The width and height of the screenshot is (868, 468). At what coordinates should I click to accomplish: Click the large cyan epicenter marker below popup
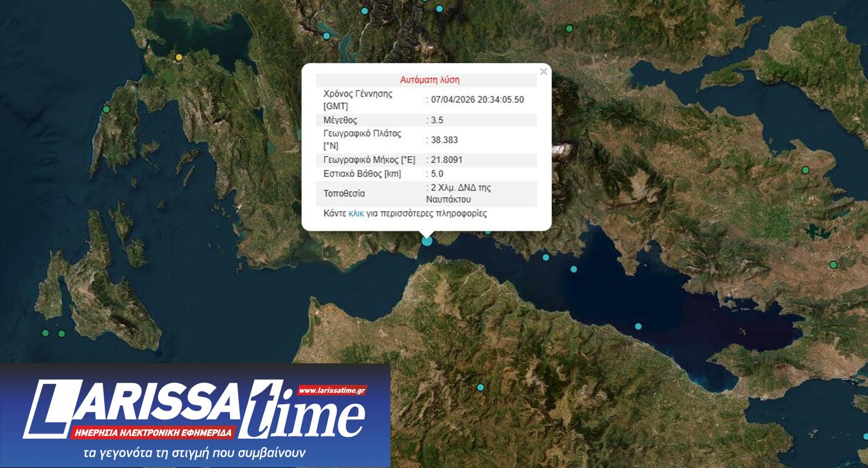(427, 240)
